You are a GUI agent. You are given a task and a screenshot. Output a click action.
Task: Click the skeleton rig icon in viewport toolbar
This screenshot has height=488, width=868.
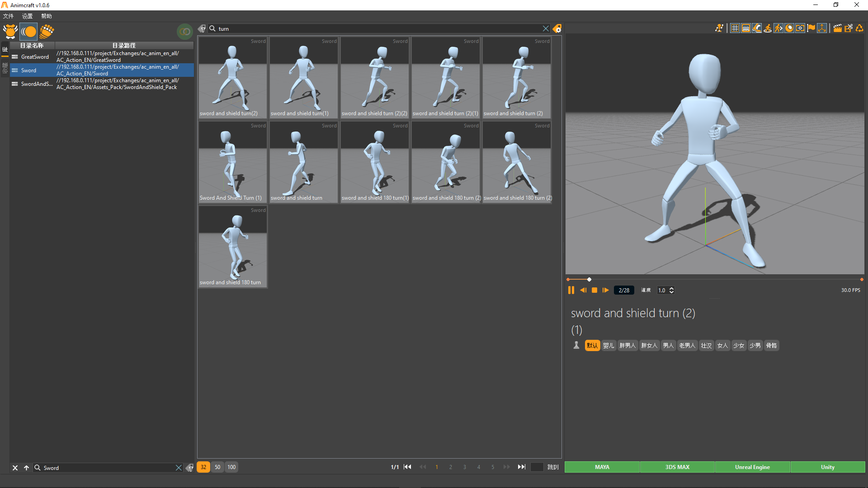719,28
